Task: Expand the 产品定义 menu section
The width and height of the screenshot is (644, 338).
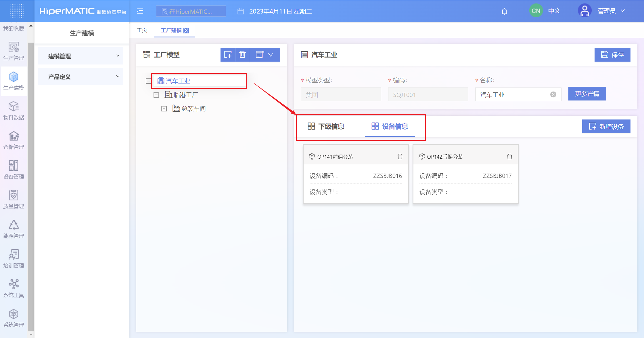Action: [x=80, y=77]
